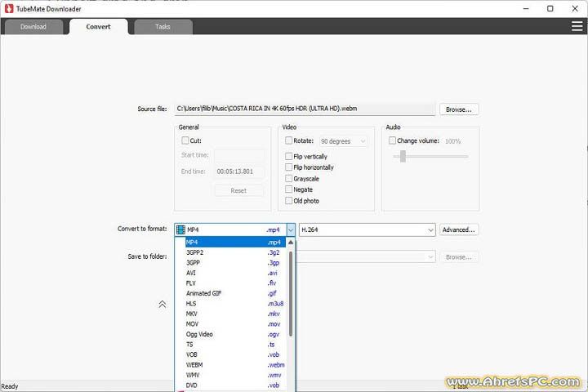Click the MP4 film strip format icon
The height and width of the screenshot is (392, 588).
[x=180, y=229]
